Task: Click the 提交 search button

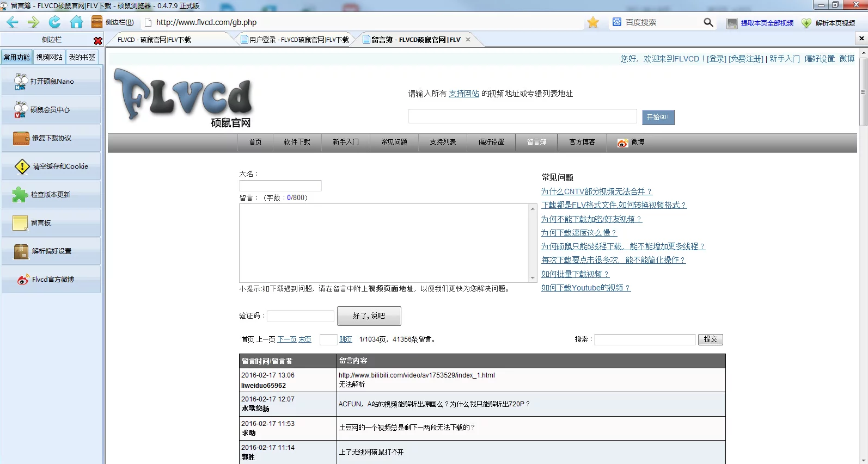Action: pyautogui.click(x=711, y=339)
